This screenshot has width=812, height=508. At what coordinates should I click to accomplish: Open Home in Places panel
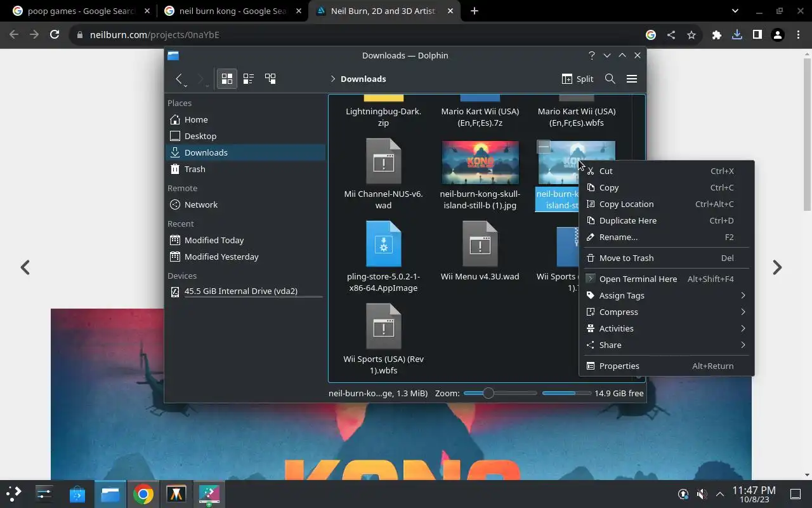tap(246, 119)
